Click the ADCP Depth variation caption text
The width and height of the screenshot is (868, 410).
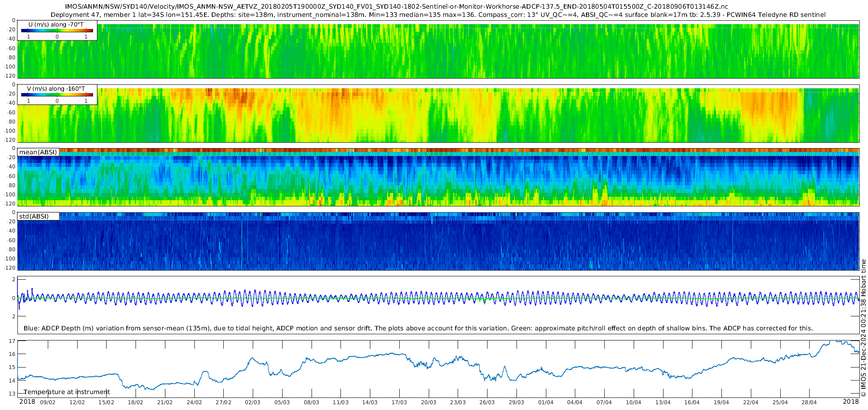[x=418, y=328]
